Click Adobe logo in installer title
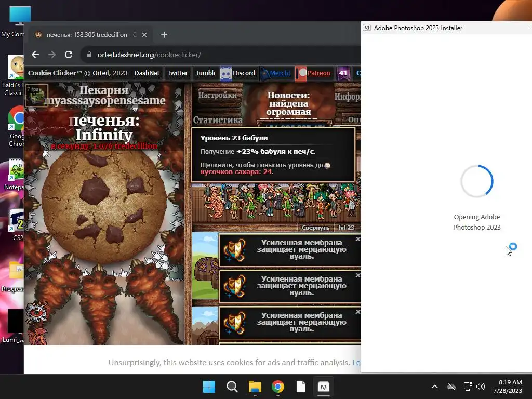Viewport: 532px width, 399px height. (x=367, y=28)
